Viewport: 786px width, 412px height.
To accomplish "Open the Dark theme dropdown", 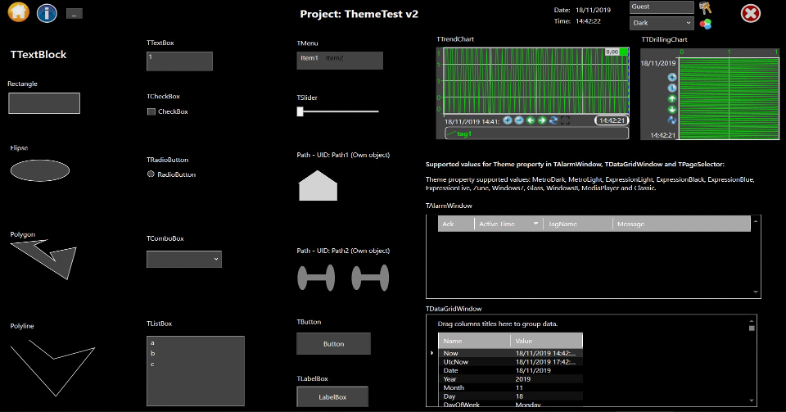I will (661, 23).
